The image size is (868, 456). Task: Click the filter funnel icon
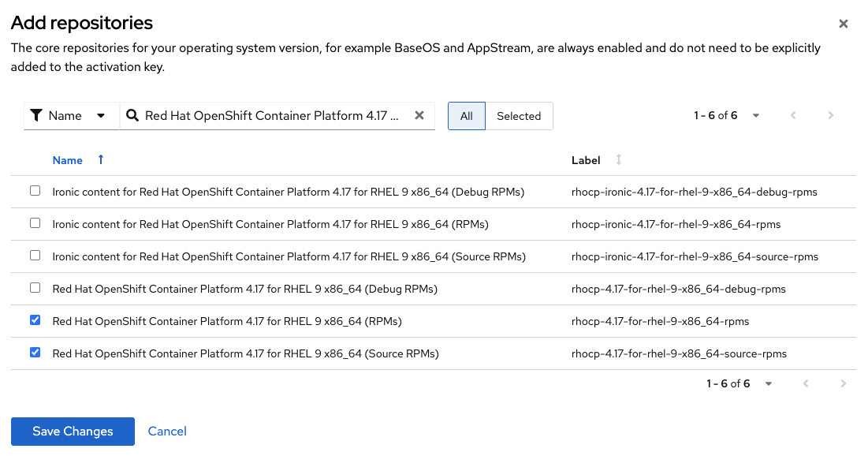point(35,115)
